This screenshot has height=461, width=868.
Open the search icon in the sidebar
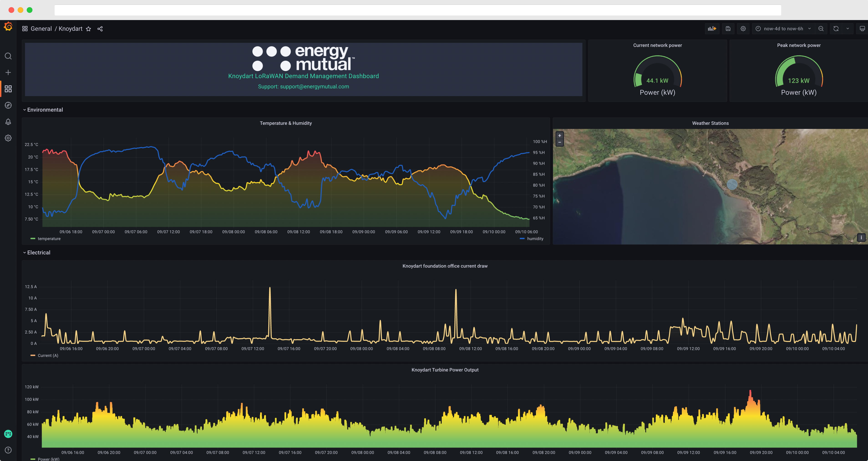pyautogui.click(x=8, y=56)
